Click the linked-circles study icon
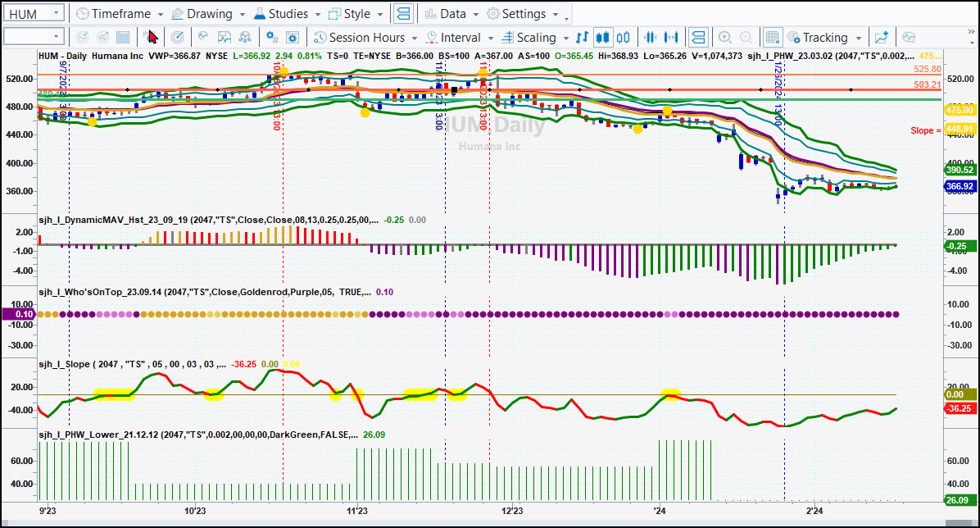Image resolution: width=980 pixels, height=528 pixels. [245, 38]
